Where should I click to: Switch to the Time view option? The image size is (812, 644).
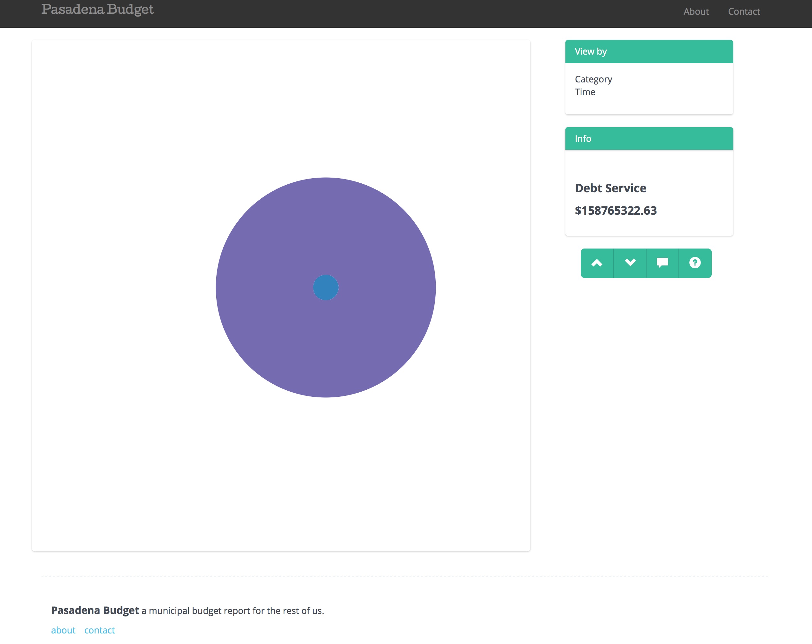585,92
